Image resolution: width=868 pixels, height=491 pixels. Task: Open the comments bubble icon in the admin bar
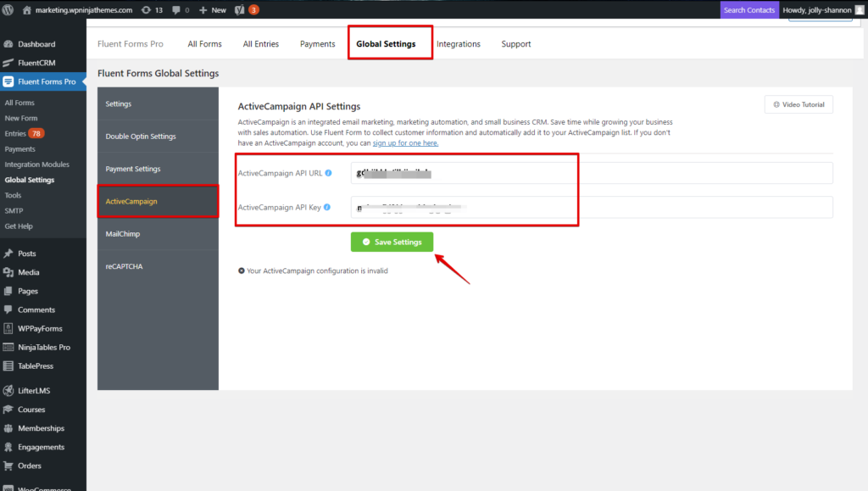click(x=176, y=10)
